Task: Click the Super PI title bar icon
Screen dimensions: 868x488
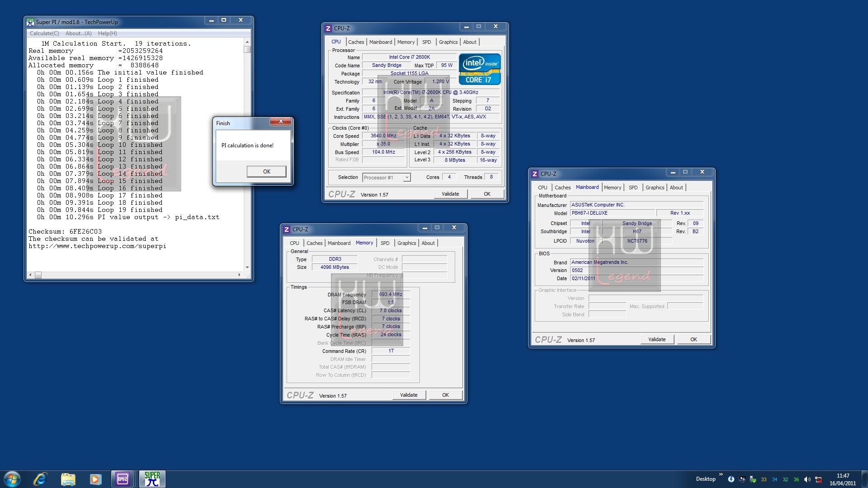Action: tap(30, 21)
